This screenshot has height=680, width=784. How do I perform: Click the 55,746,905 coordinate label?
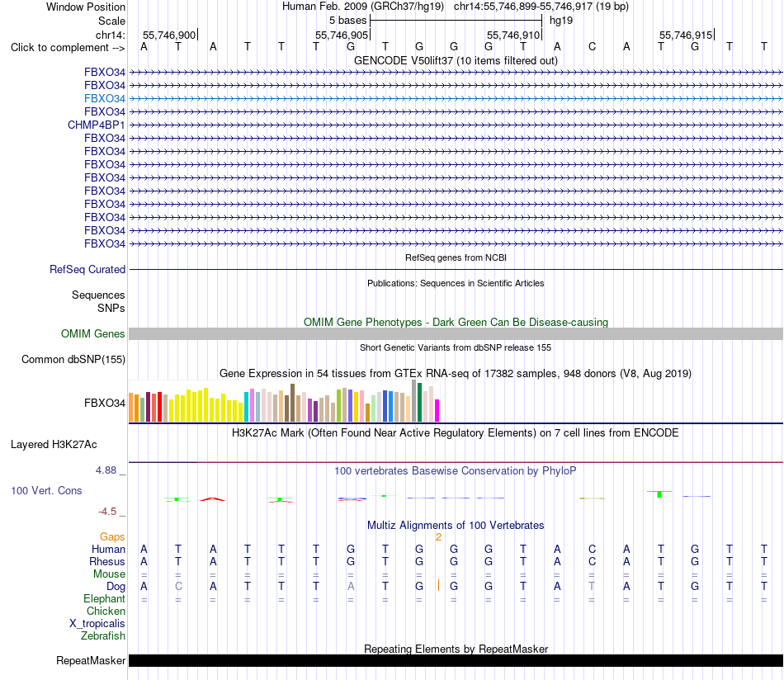click(x=342, y=35)
